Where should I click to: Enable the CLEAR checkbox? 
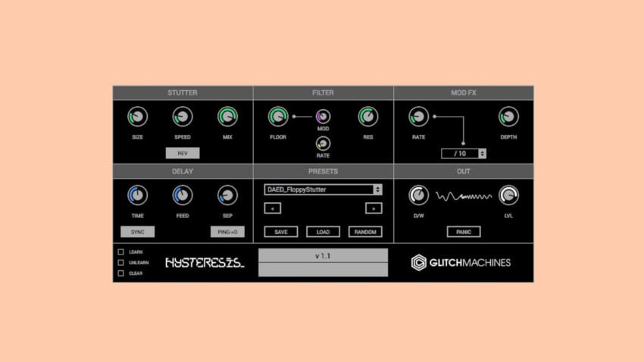pyautogui.click(x=120, y=273)
